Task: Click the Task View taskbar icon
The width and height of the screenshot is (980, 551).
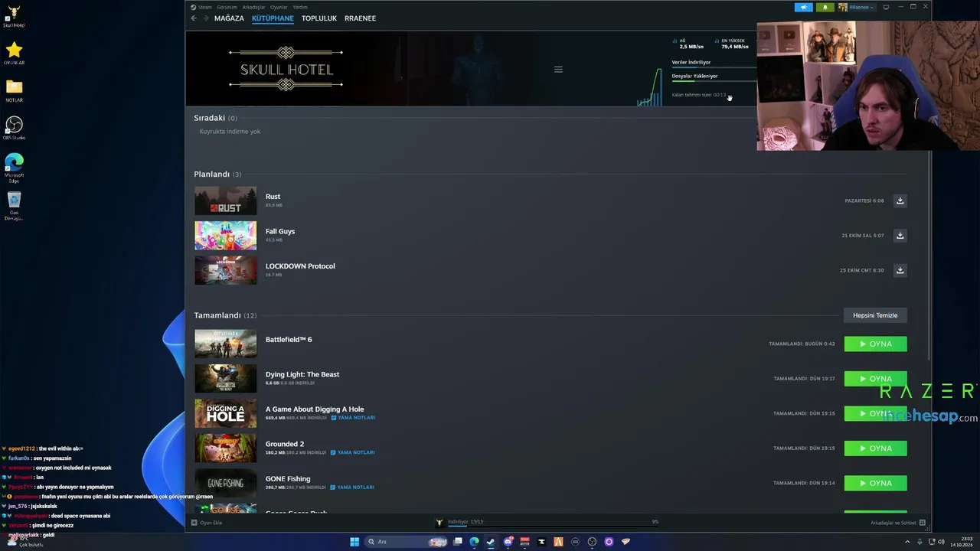Action: [x=457, y=542]
